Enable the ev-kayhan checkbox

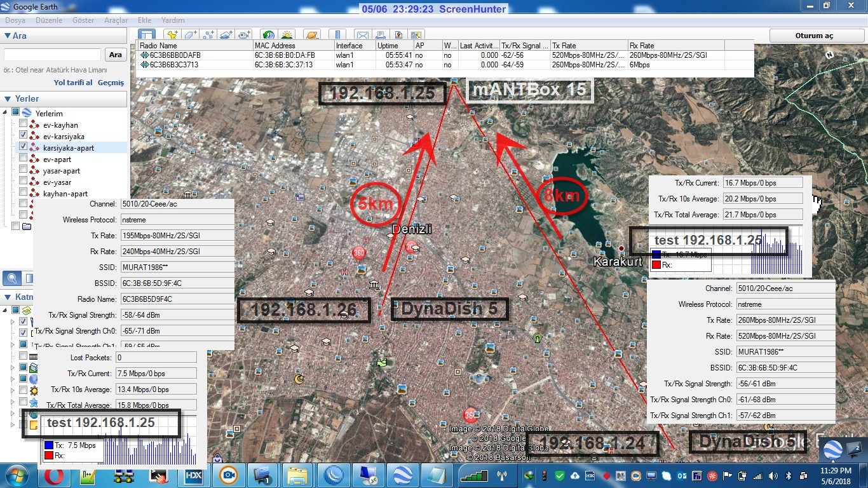[24, 125]
